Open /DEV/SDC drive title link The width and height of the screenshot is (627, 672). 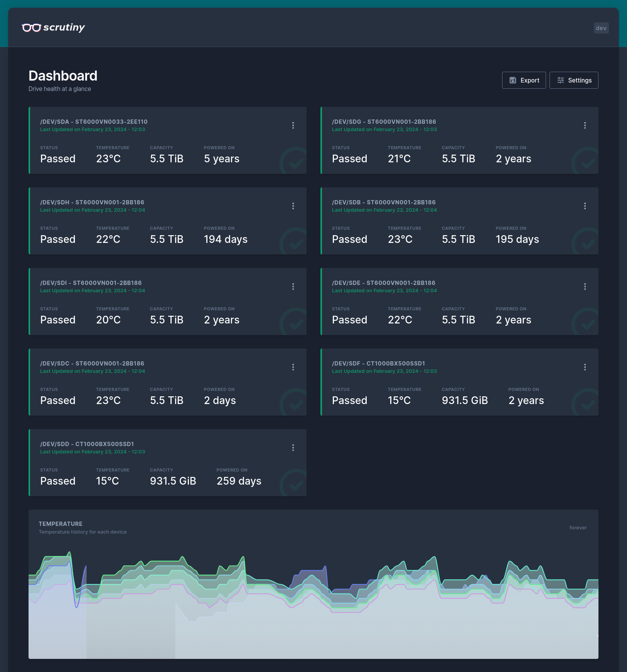pos(92,364)
